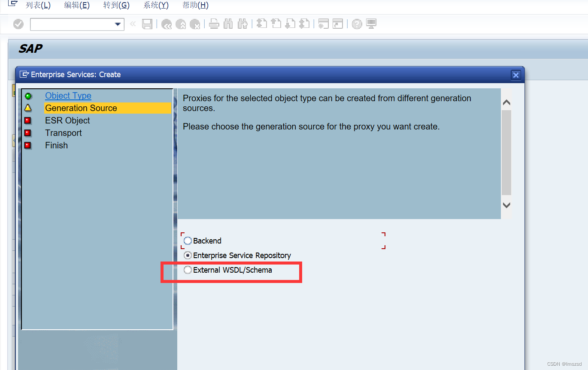
Task: Open the 列表(L) menu
Action: coord(38,6)
